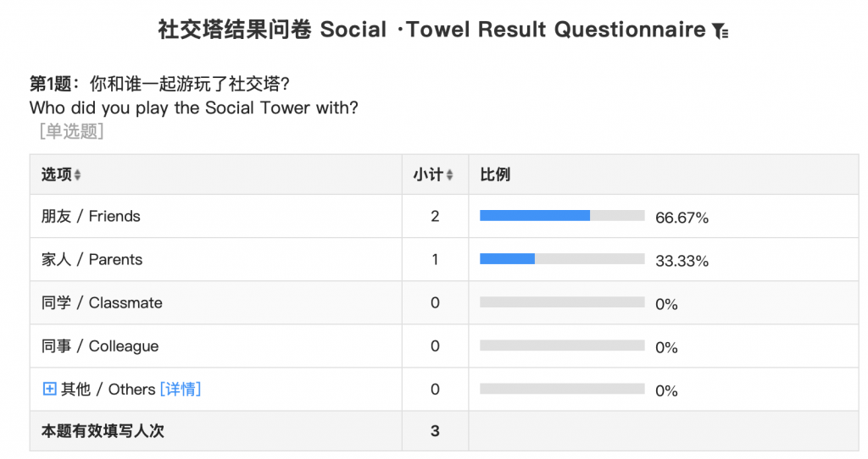Click the filter icon beside the questionnaire title
The height and width of the screenshot is (459, 868).
[x=720, y=31]
